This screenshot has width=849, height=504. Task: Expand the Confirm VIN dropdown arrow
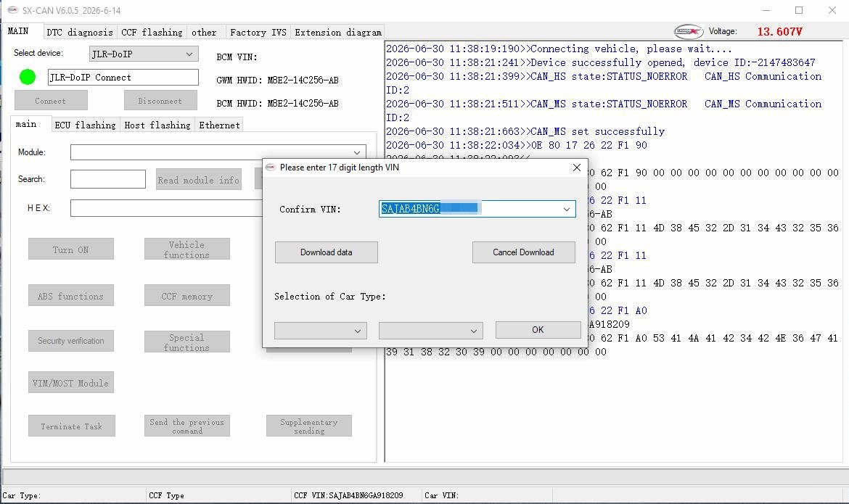click(x=566, y=209)
